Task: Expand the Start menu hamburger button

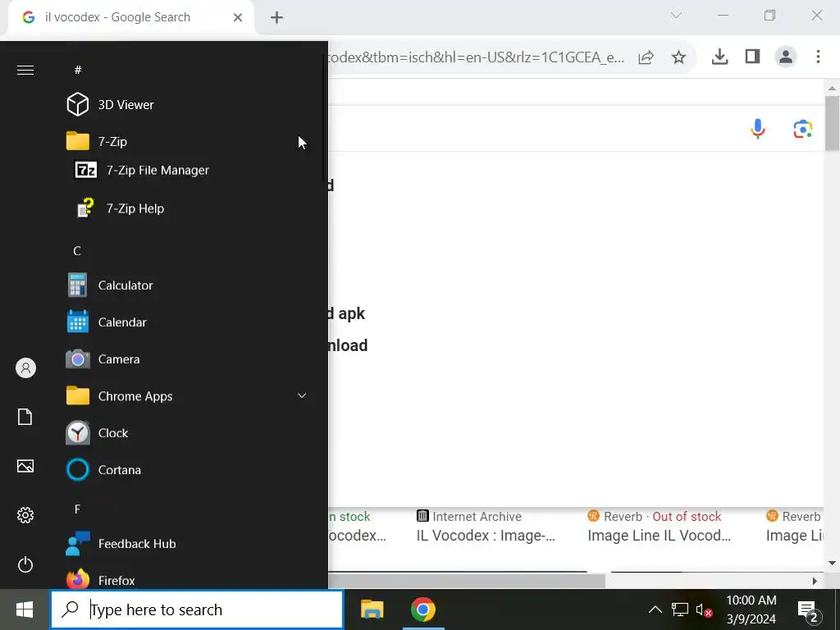Action: (25, 71)
